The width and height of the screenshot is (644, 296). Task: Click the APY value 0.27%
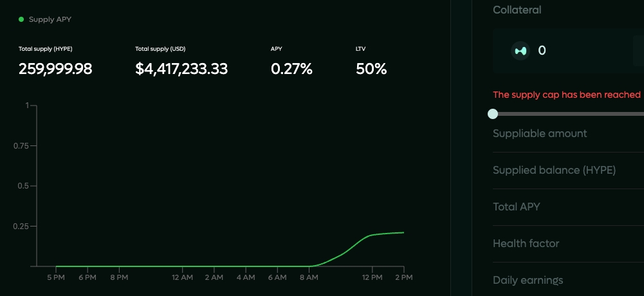point(291,69)
